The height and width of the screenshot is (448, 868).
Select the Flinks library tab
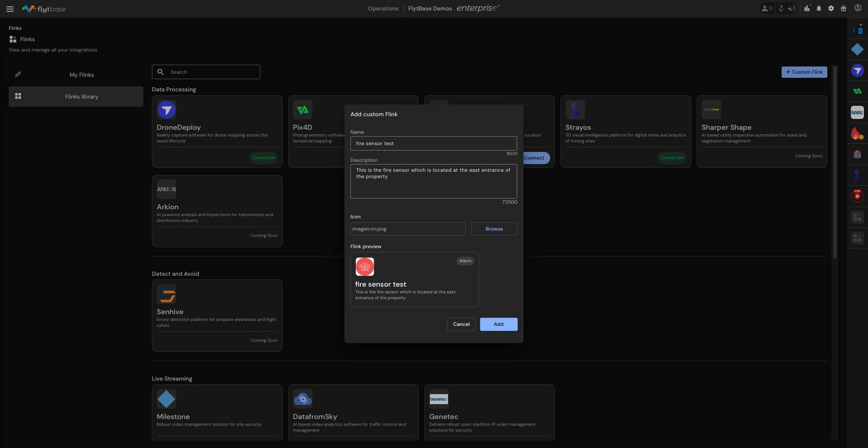(76, 97)
